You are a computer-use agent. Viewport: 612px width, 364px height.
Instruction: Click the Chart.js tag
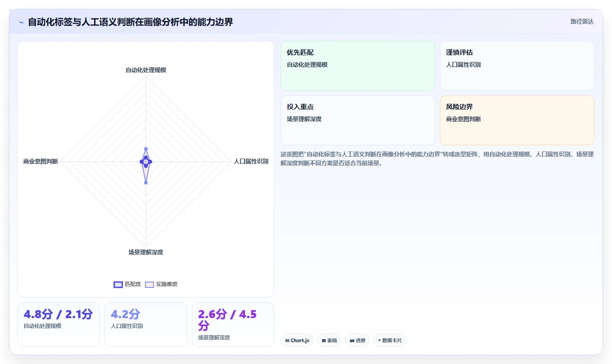tap(297, 340)
